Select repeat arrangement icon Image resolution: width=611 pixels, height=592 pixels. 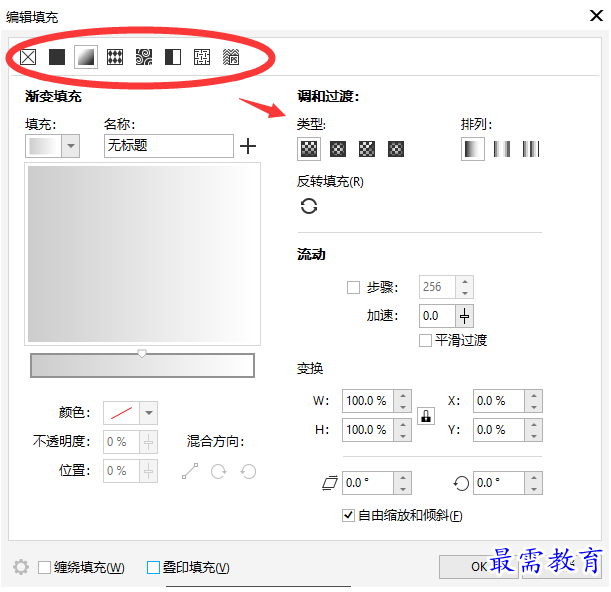pyautogui.click(x=531, y=149)
